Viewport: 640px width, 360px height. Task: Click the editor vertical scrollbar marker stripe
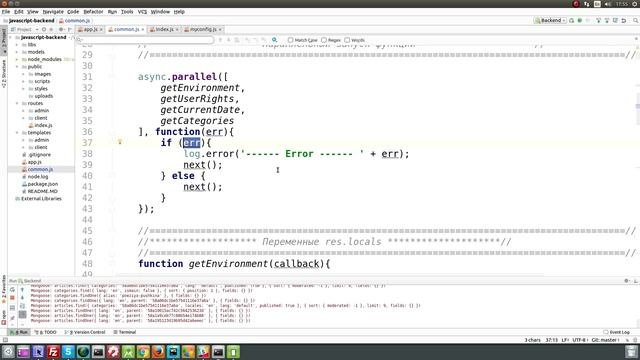638,106
